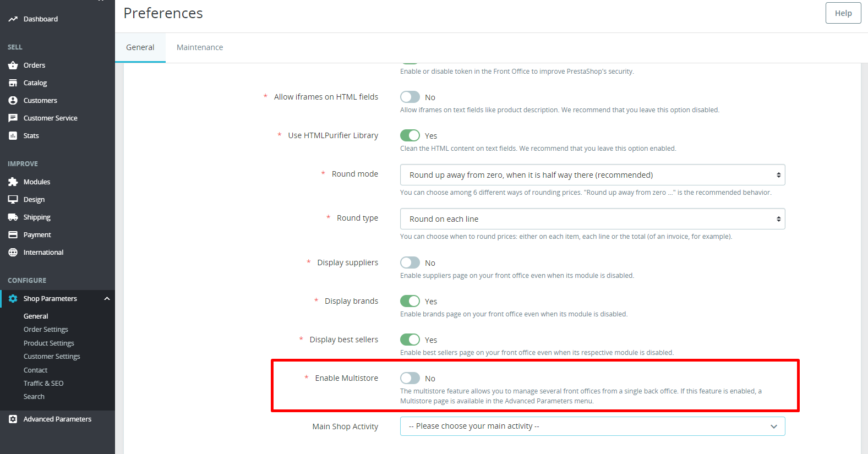Click the Display brands label
The image size is (868, 454).
click(352, 301)
